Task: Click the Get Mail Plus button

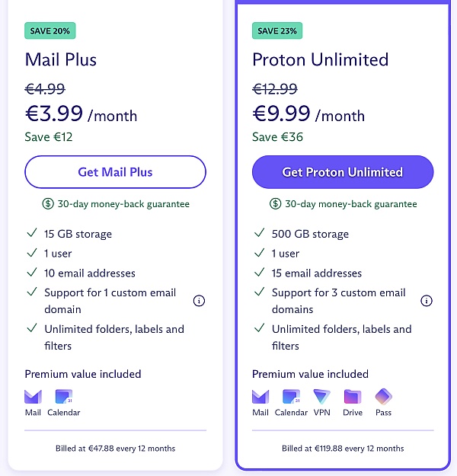Action: coord(115,172)
